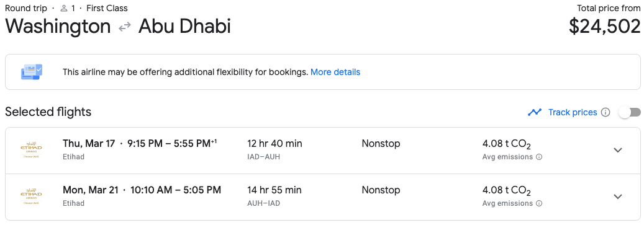
Task: Click the $24,502 total price
Action: tap(605, 27)
